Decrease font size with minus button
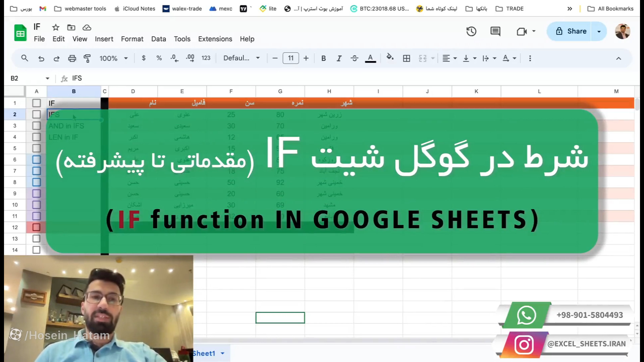 pos(275,58)
